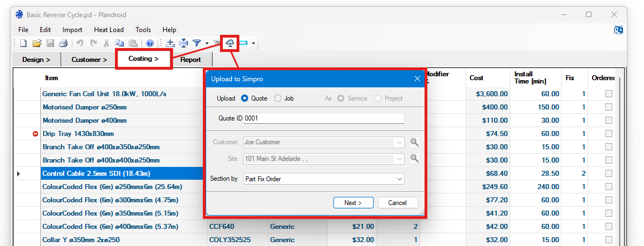Click the Cut scissors icon

[106, 43]
